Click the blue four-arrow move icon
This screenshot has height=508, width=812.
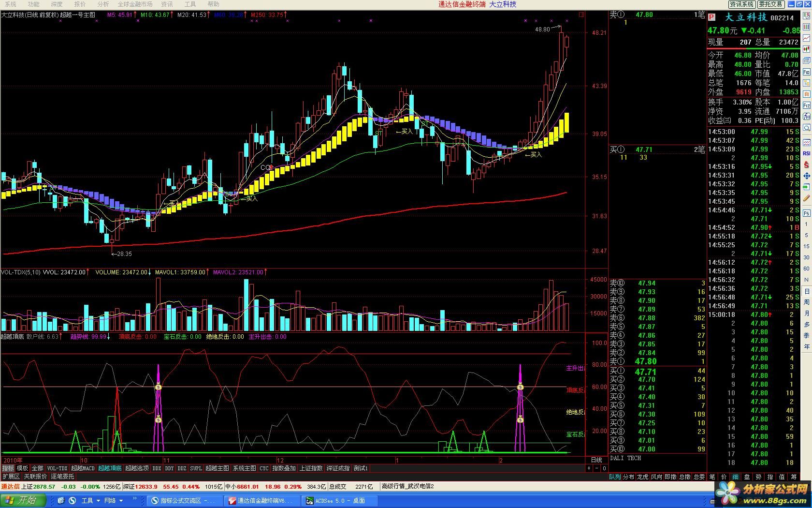807,176
